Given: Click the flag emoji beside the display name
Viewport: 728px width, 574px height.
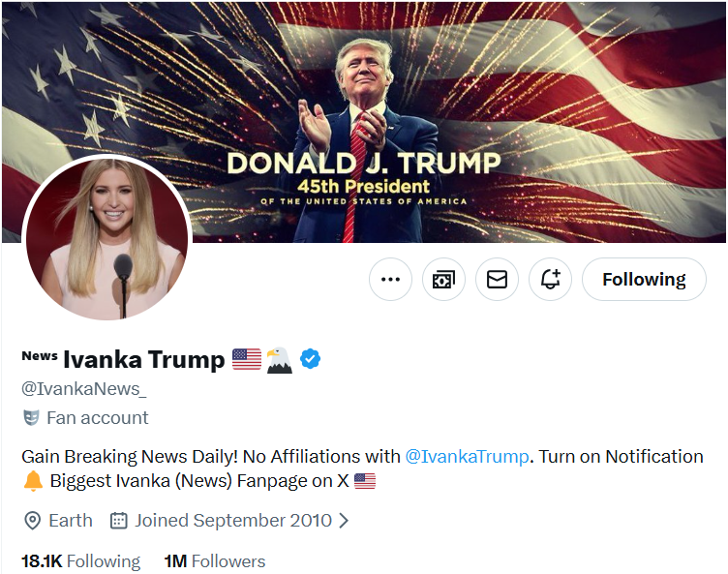Looking at the screenshot, I should [x=247, y=360].
